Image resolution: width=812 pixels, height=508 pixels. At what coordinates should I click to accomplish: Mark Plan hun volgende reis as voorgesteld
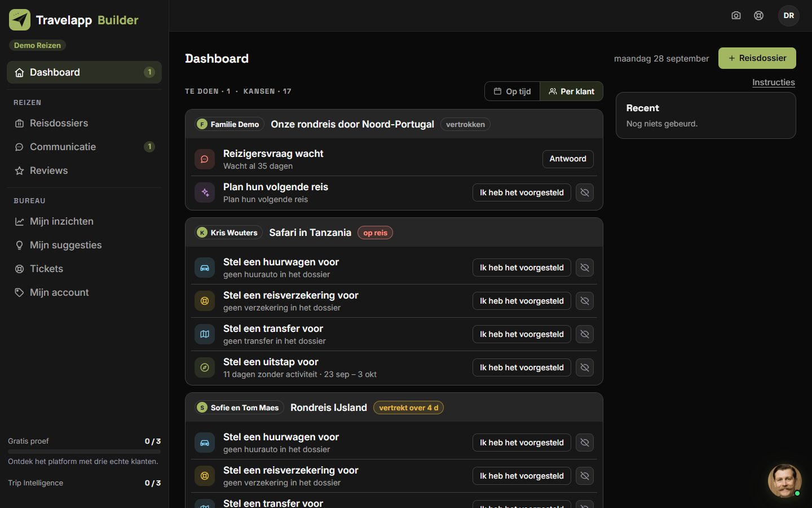[522, 192]
